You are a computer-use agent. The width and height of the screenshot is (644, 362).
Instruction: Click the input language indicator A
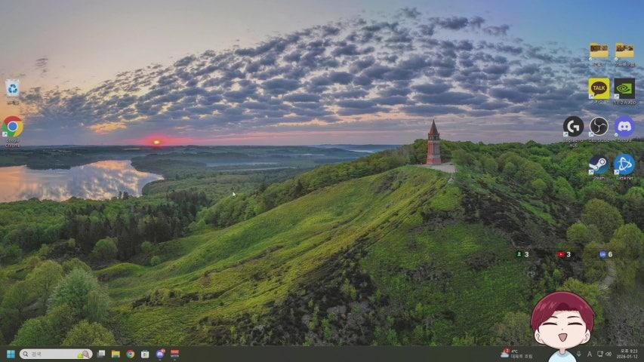coord(590,354)
